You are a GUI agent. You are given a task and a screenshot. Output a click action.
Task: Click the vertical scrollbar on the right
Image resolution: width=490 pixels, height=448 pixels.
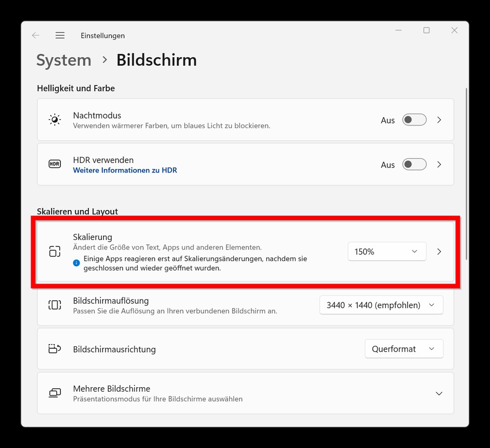[466, 173]
